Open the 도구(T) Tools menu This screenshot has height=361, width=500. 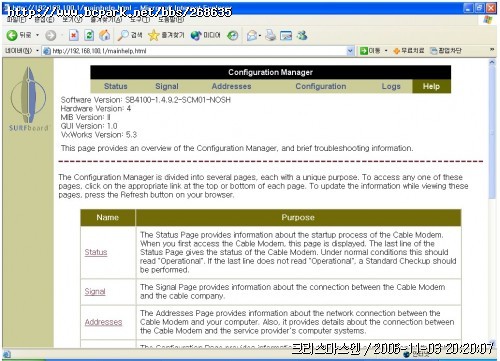click(140, 20)
